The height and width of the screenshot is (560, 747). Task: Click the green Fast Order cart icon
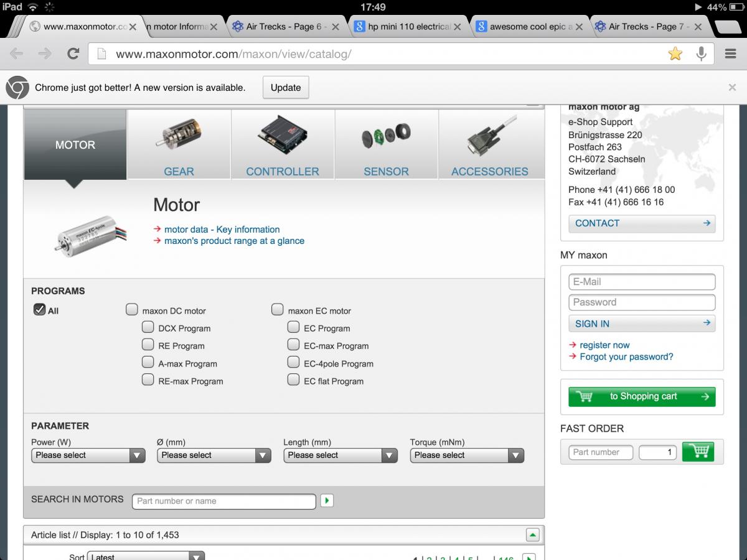click(698, 452)
